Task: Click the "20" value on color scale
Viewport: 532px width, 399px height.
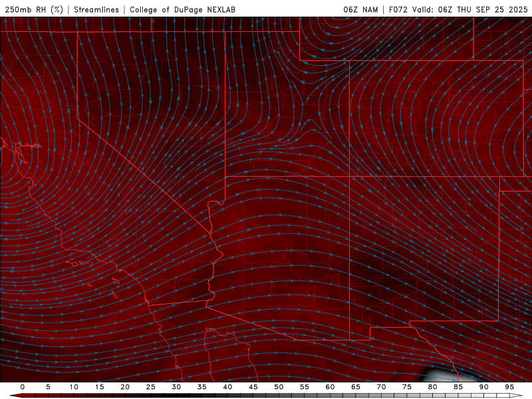Action: [125, 387]
